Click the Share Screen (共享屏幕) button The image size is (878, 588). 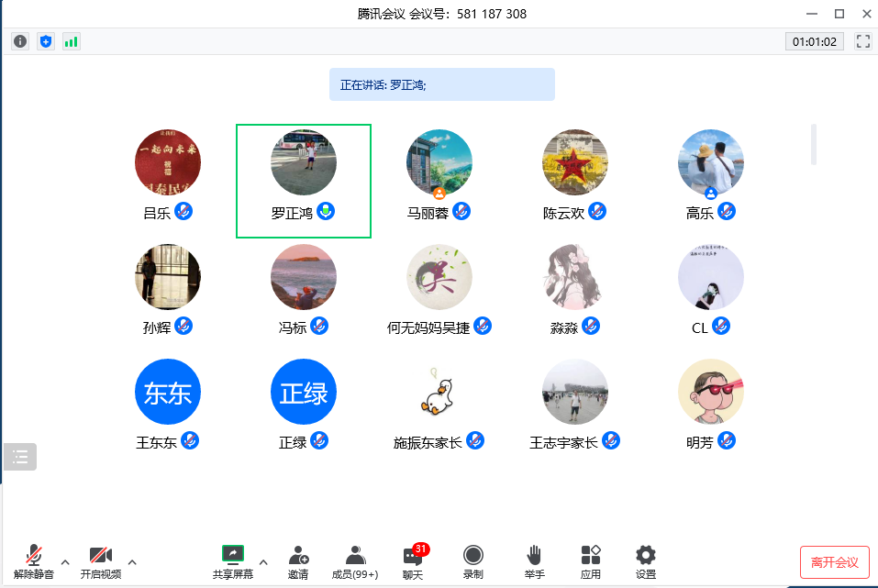233,561
